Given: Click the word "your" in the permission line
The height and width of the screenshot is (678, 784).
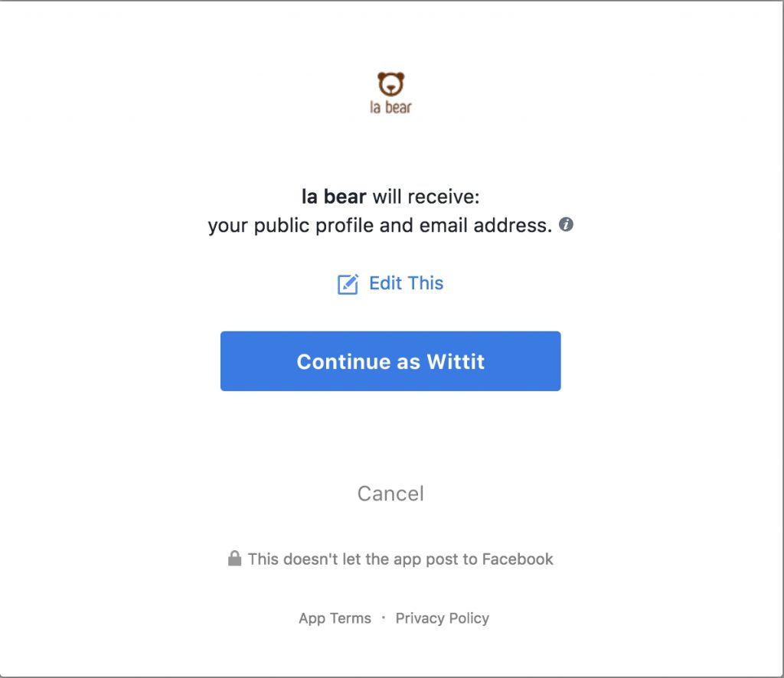Looking at the screenshot, I should (226, 226).
